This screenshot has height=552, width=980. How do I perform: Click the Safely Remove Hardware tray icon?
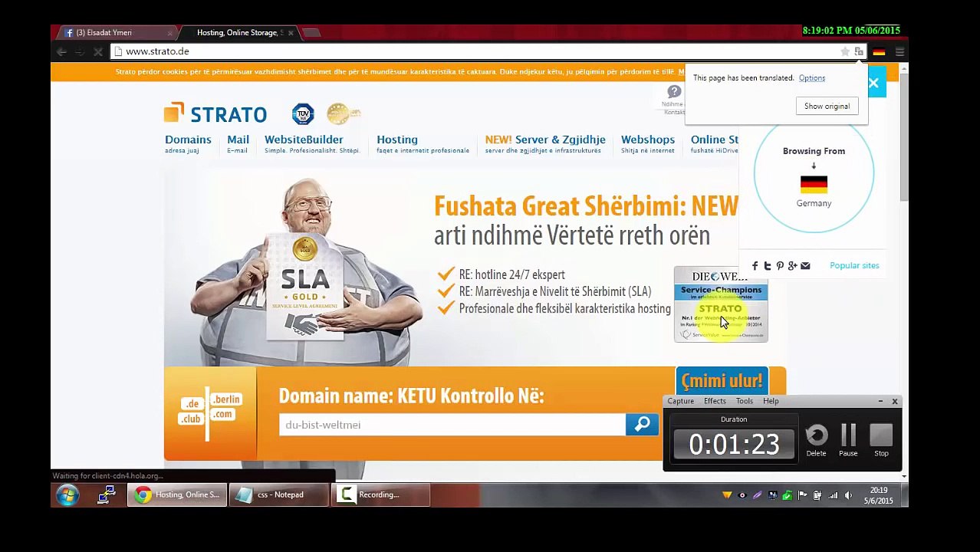click(788, 495)
